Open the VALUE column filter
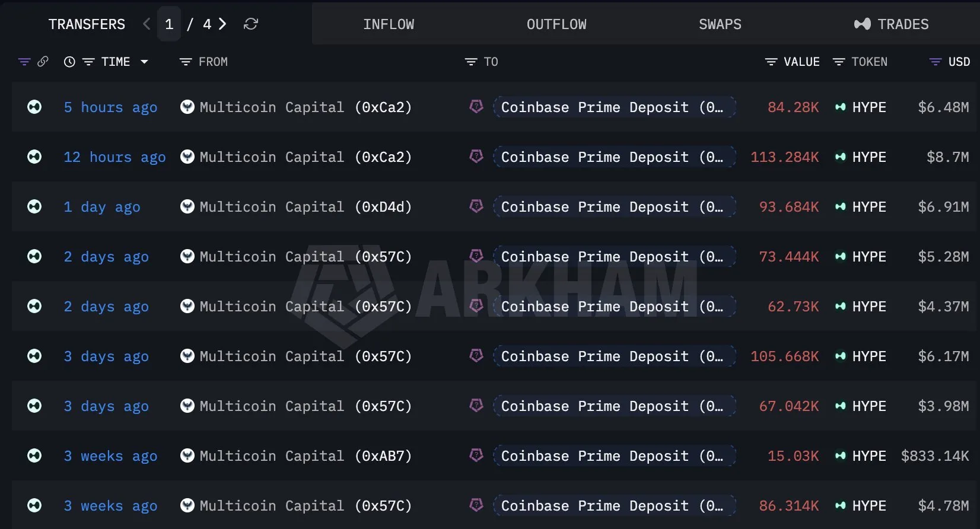Screen dimensions: 980x529 (x=771, y=62)
